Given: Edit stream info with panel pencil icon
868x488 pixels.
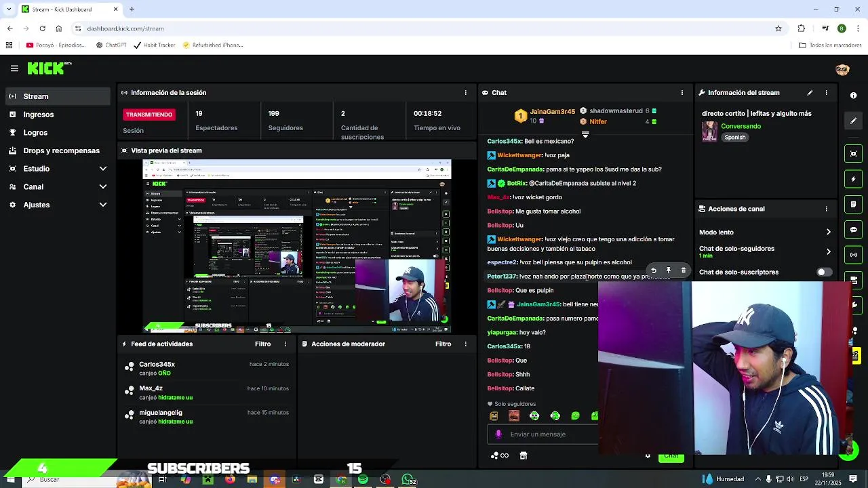Looking at the screenshot, I should [810, 93].
